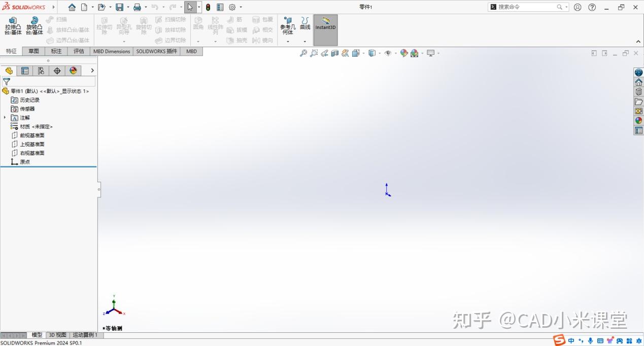Image resolution: width=644 pixels, height=346 pixels.
Task: Open the SOLIDWORKS 插件 ribbon tab
Action: pos(156,51)
